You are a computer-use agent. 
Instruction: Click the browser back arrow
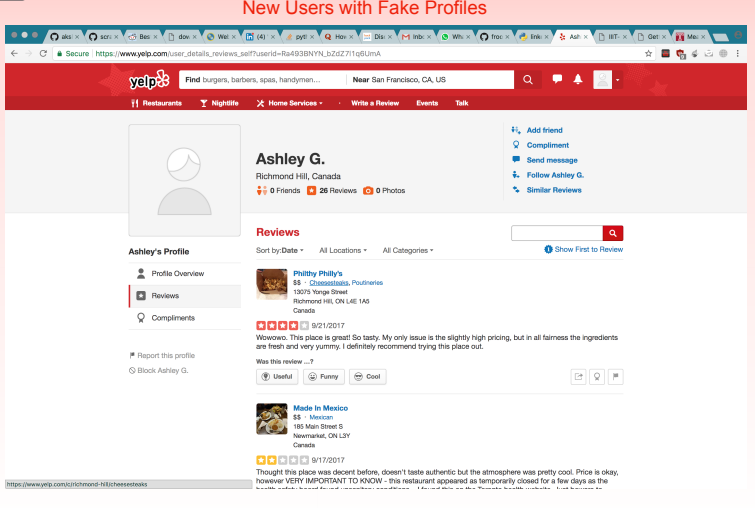click(14, 53)
